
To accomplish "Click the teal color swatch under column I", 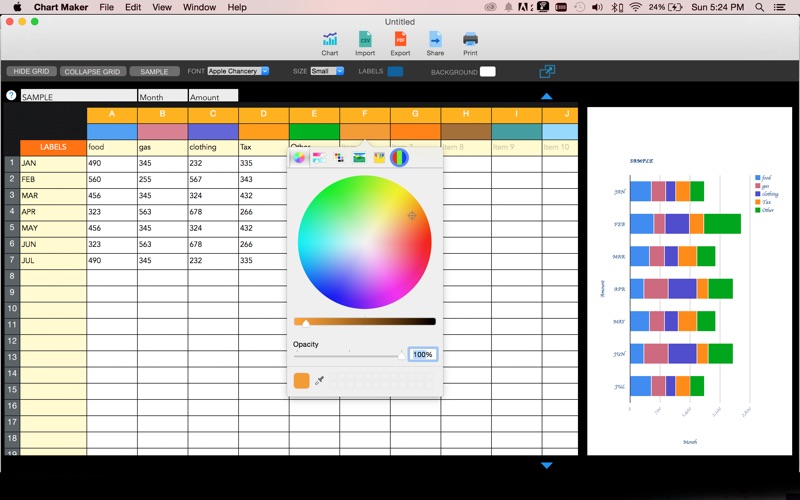I will (x=516, y=131).
